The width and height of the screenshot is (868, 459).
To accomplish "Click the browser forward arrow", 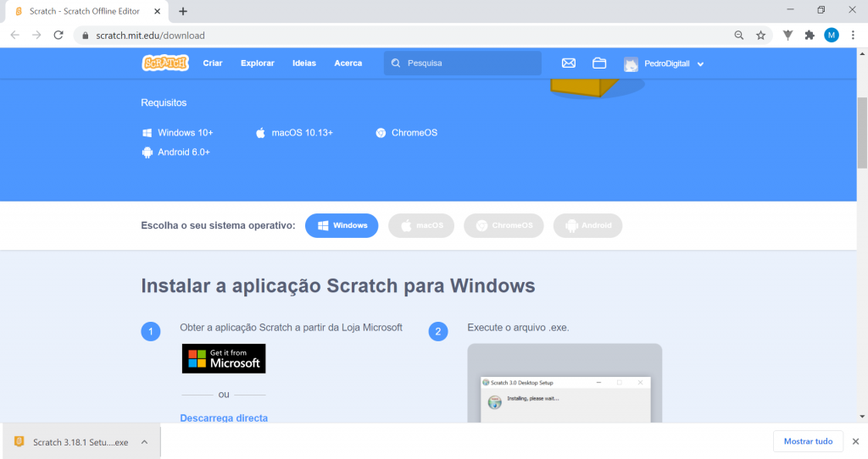I will click(x=36, y=35).
